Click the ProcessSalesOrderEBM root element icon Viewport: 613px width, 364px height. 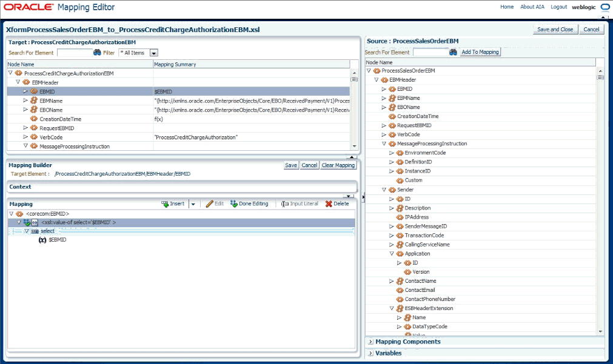(377, 71)
